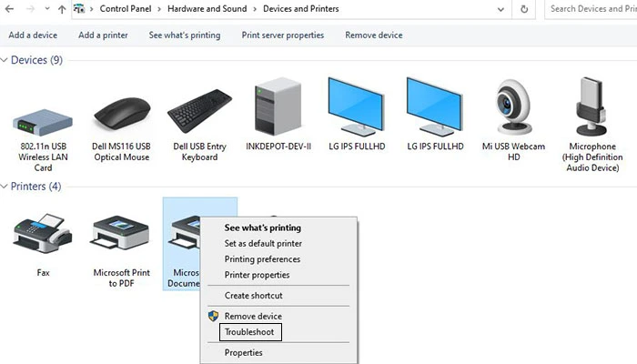Open Print server properties from toolbar
The width and height of the screenshot is (637, 364).
coord(283,35)
